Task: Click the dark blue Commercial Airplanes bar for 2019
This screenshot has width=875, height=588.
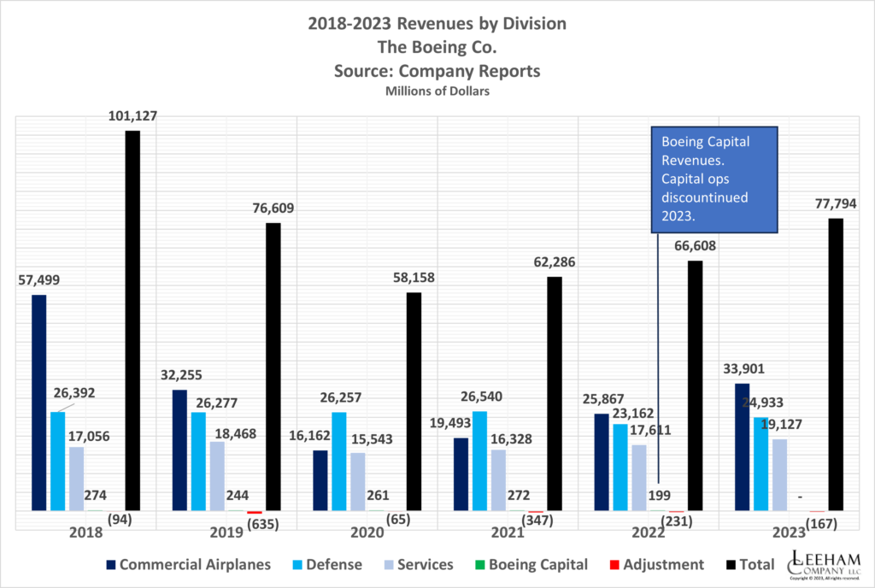Action: click(178, 449)
